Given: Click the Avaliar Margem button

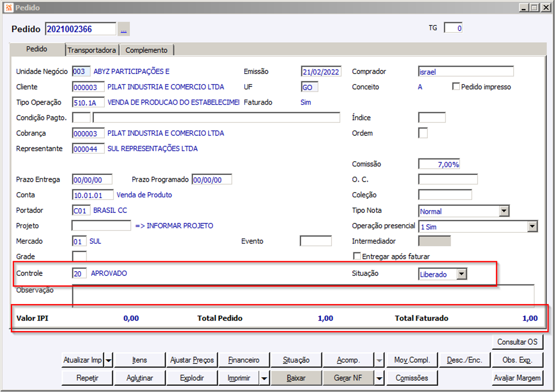Looking at the screenshot, I should [x=517, y=378].
